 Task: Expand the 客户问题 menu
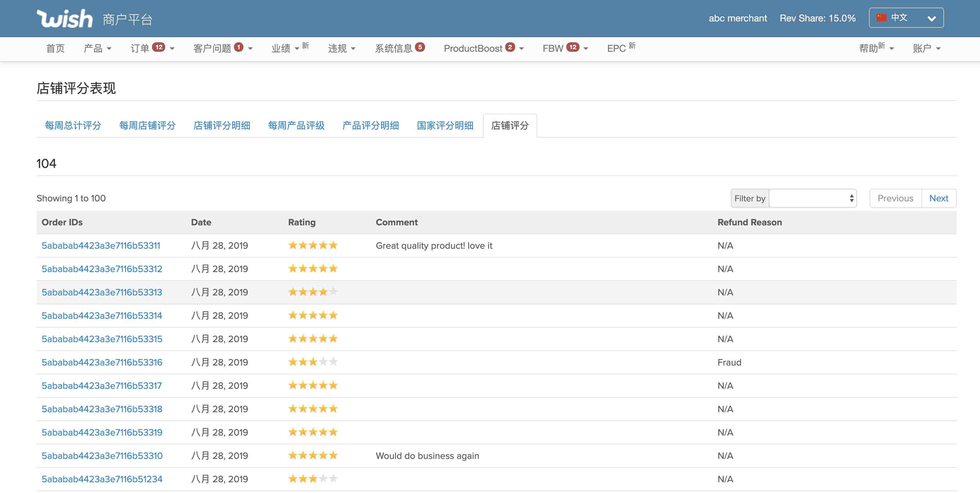coord(223,48)
